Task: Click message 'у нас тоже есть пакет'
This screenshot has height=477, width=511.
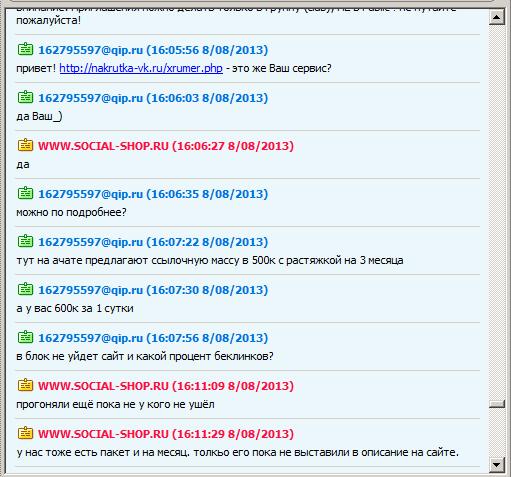Action: (237, 452)
